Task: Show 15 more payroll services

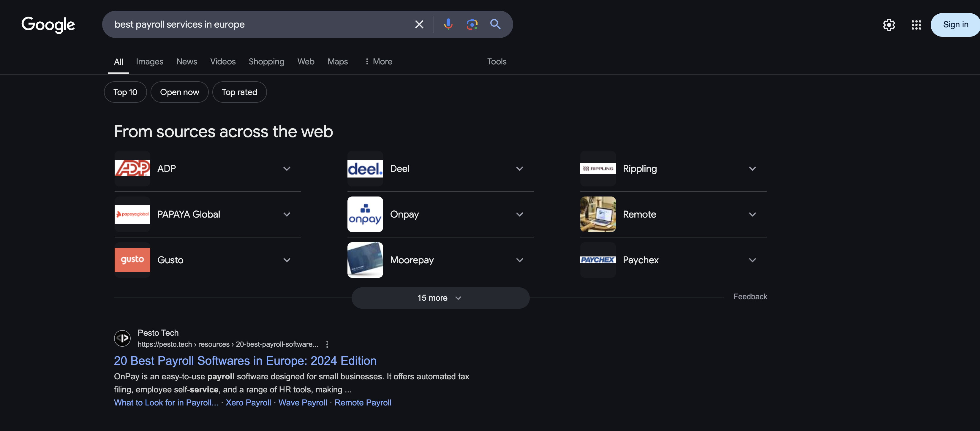Action: (x=440, y=298)
